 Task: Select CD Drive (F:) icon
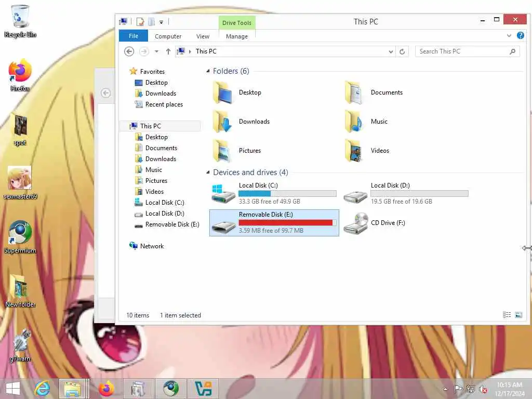355,223
